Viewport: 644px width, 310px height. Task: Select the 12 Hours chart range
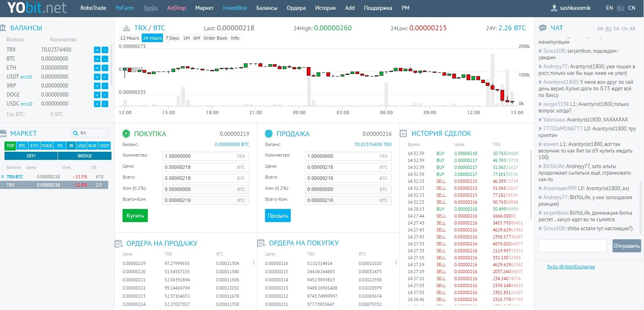pos(129,38)
